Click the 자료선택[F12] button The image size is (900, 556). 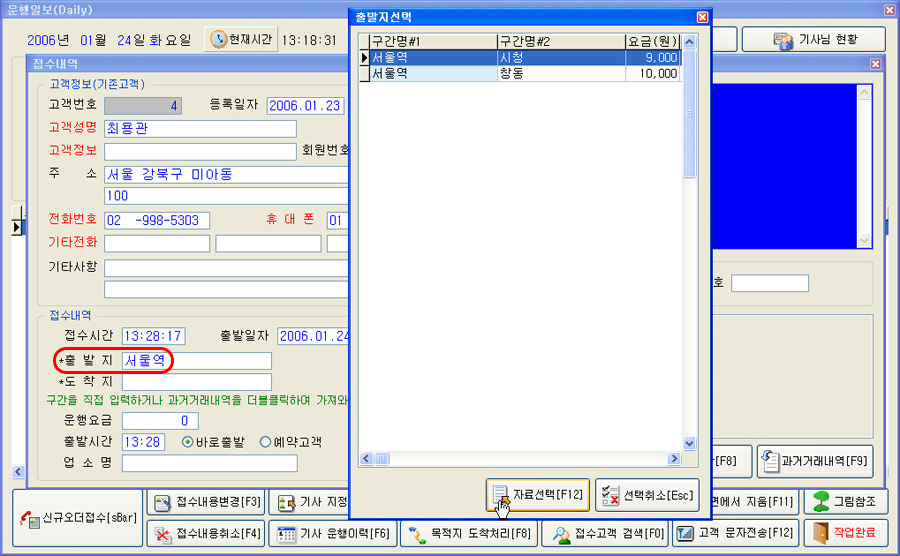[537, 495]
